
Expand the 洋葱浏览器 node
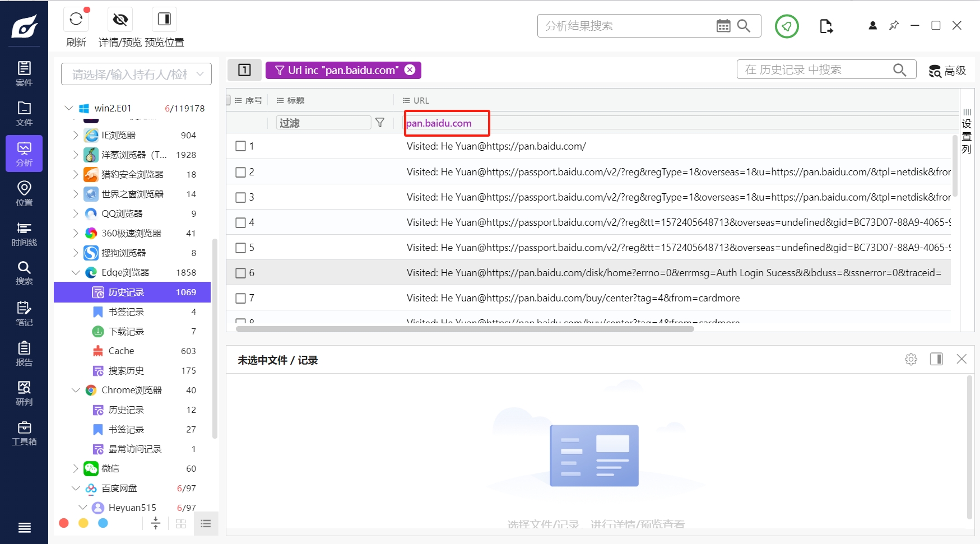pos(76,155)
